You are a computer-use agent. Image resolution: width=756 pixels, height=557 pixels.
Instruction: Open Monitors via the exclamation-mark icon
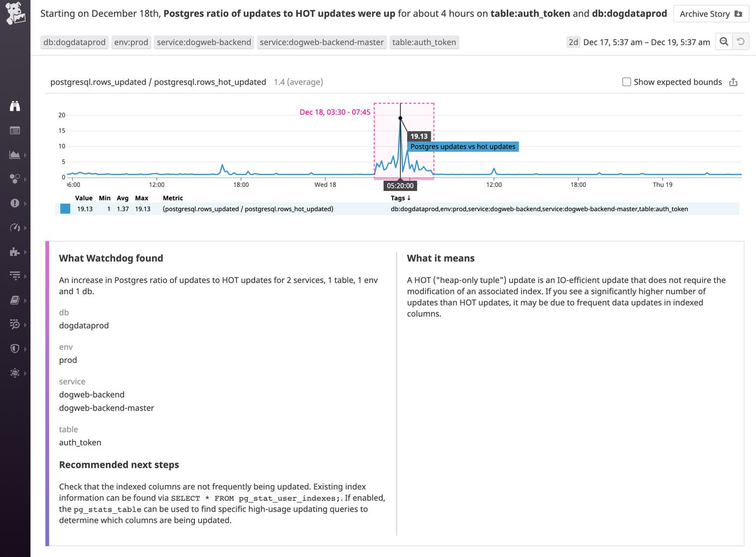click(x=14, y=203)
